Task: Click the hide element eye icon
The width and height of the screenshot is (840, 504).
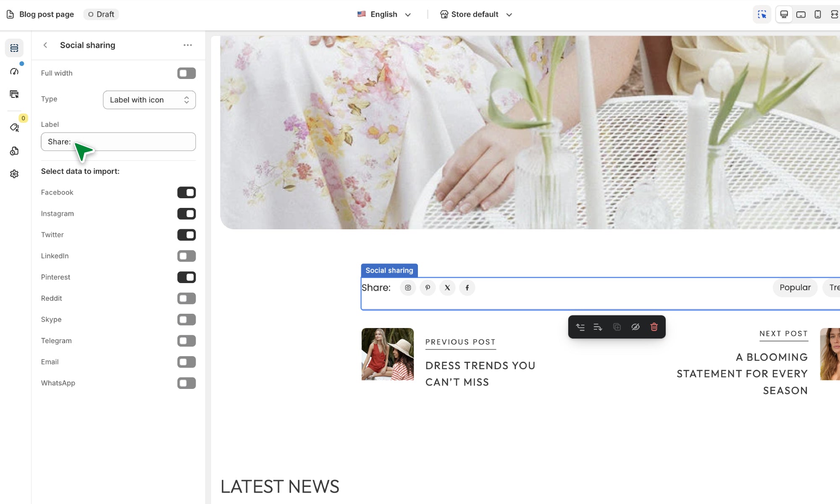Action: [x=635, y=327]
